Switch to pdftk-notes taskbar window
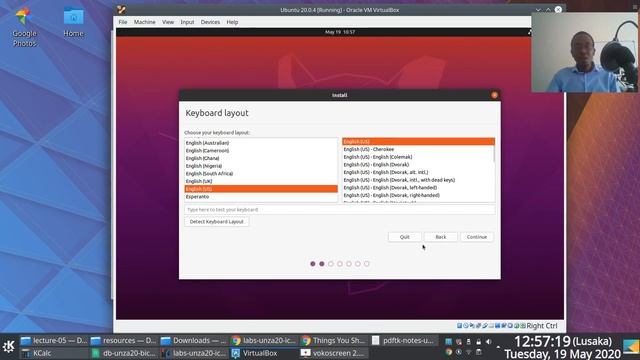The image size is (640, 360). tap(404, 340)
